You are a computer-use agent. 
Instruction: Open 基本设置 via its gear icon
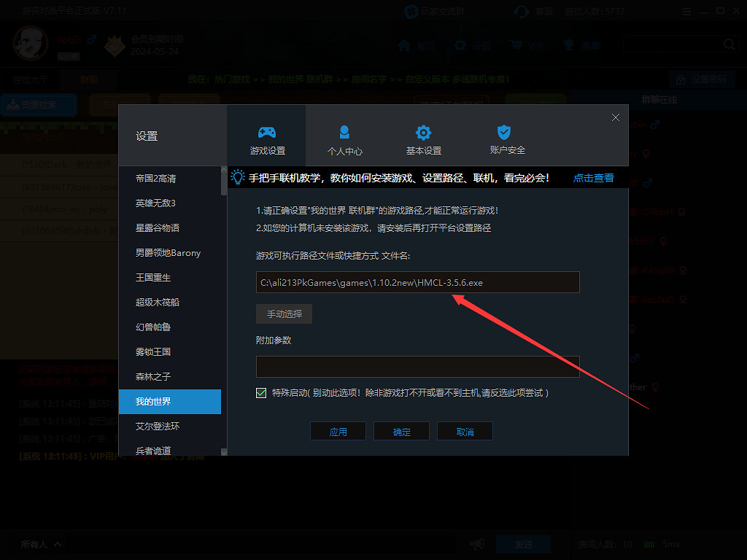click(423, 133)
